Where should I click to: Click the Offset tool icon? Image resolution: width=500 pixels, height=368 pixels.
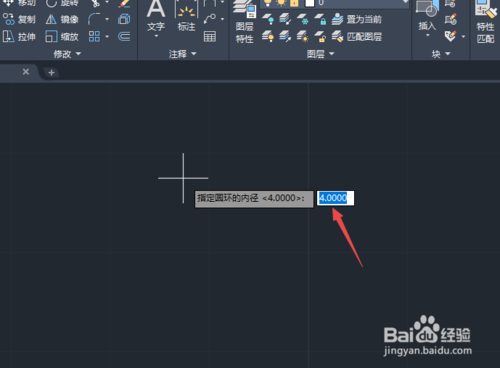[124, 36]
